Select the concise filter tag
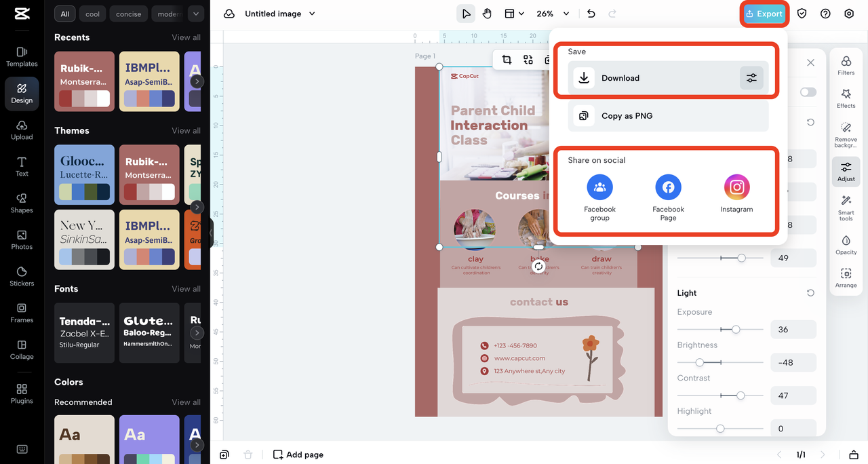 click(x=128, y=14)
